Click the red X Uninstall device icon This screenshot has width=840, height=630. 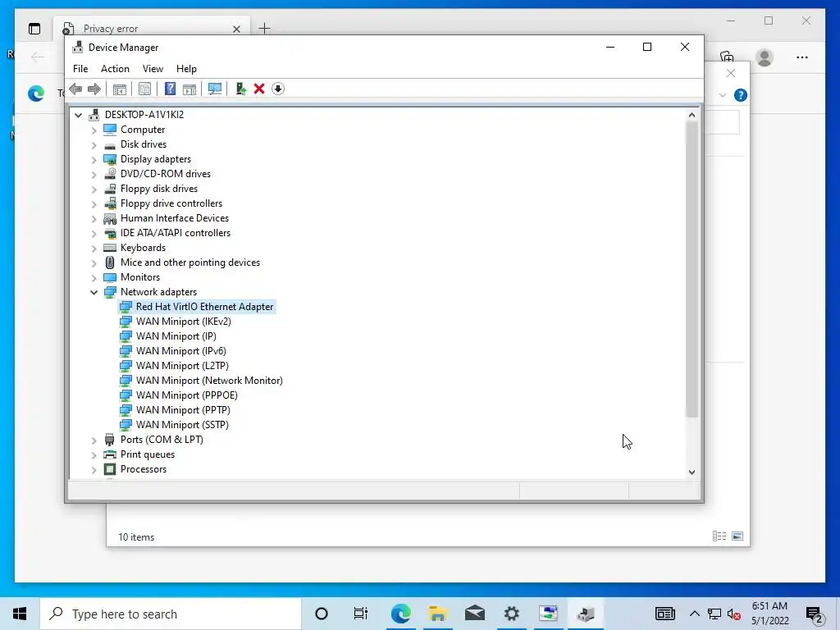(x=259, y=89)
